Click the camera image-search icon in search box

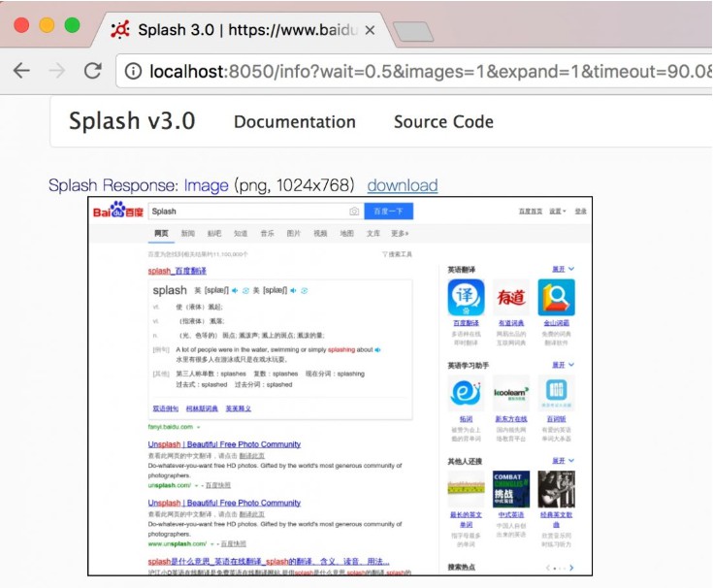click(x=354, y=212)
